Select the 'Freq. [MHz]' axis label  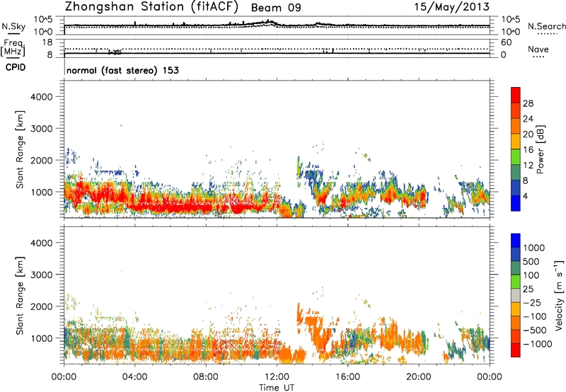point(13,47)
